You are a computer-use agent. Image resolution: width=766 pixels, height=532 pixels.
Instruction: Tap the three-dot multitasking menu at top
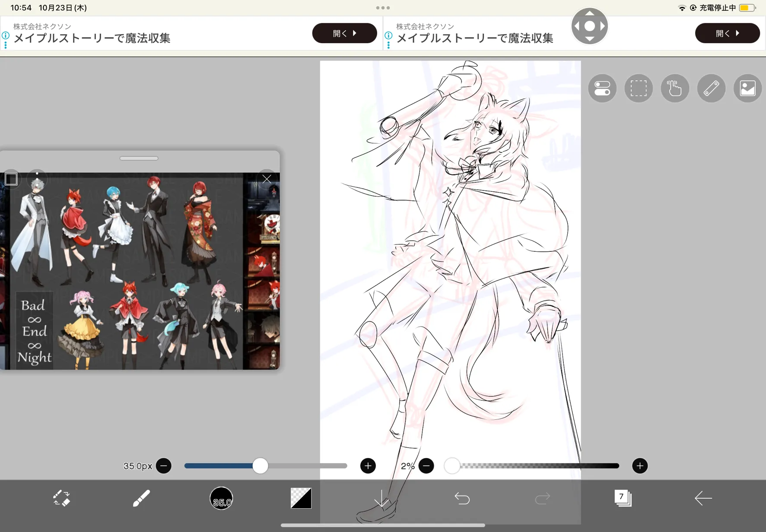(x=383, y=8)
